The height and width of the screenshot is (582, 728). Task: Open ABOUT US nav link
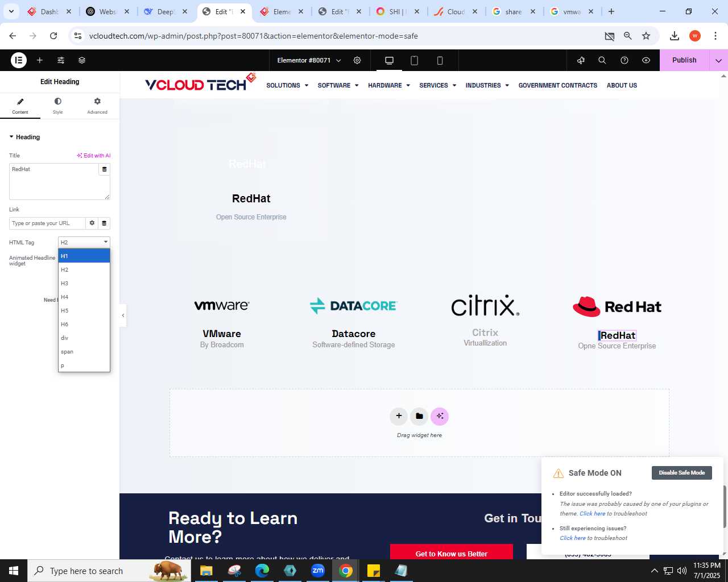tap(622, 85)
